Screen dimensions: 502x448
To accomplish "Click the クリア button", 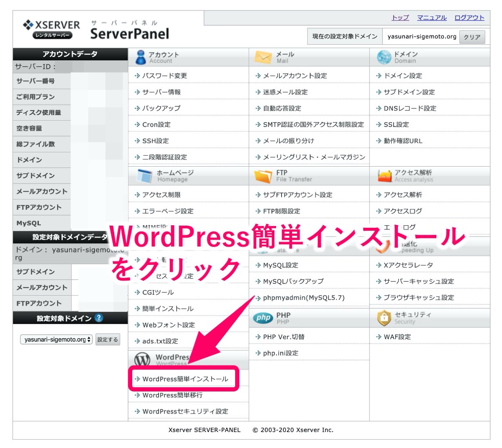I will coord(472,37).
